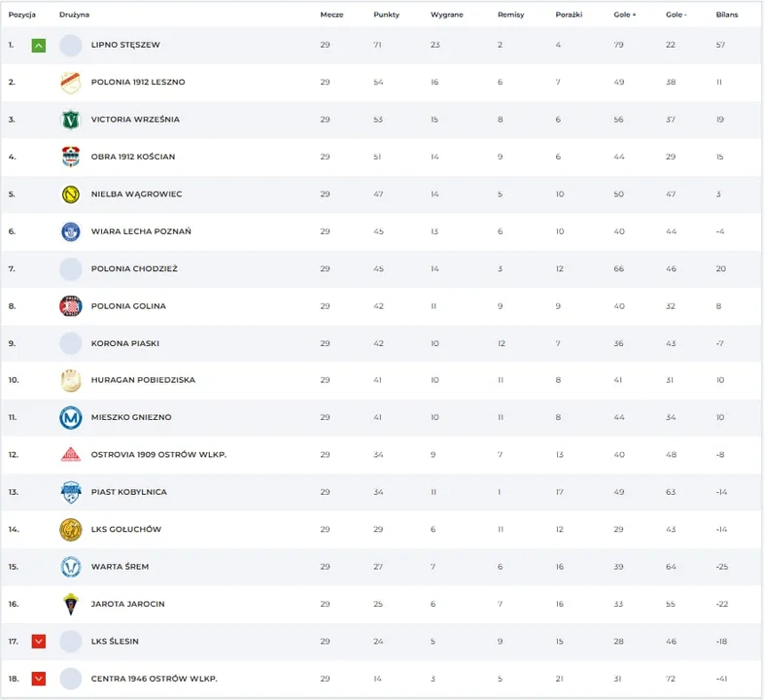This screenshot has height=700, width=764.
Task: Sort by the Bilans column header
Action: pyautogui.click(x=727, y=15)
